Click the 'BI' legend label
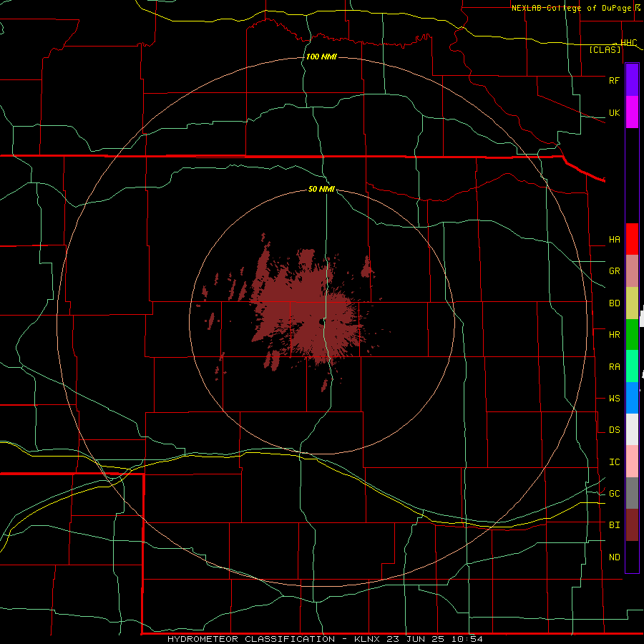Image resolution: width=644 pixels, height=644 pixels. 614,525
